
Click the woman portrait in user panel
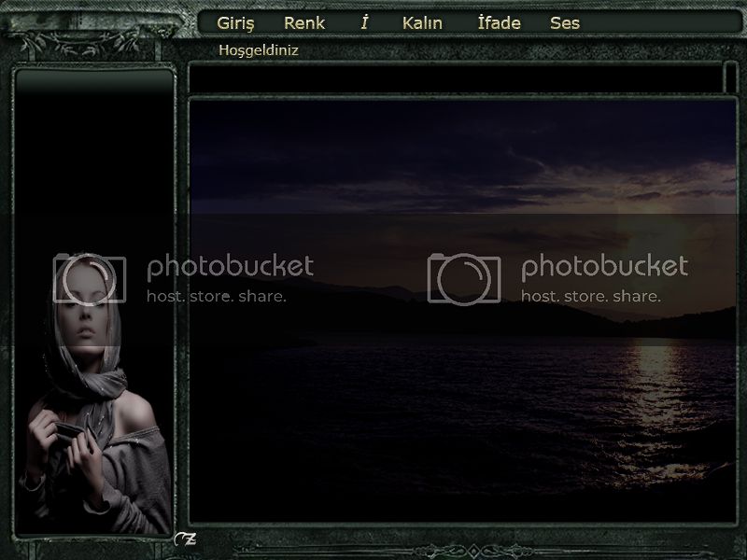[x=96, y=394]
